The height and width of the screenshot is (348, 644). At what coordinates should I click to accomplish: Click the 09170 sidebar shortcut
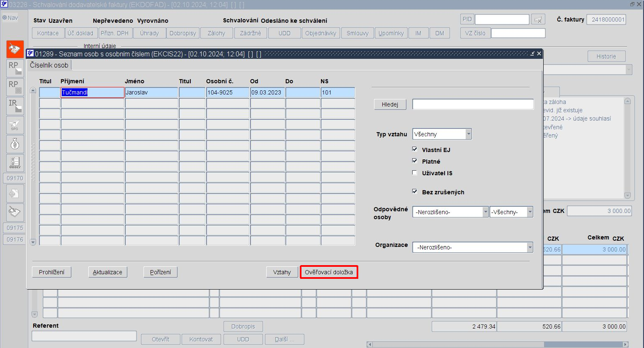point(15,178)
